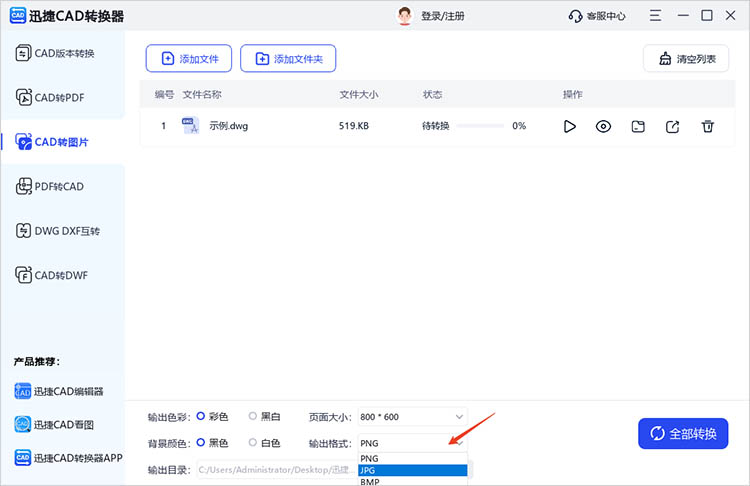
Task: Choose 黑色 background color
Action: (x=212, y=443)
